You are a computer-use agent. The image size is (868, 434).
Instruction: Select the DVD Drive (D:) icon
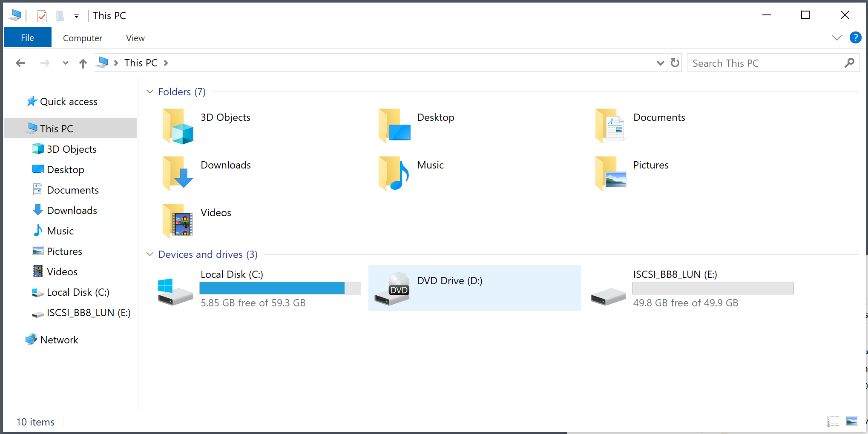pos(392,288)
